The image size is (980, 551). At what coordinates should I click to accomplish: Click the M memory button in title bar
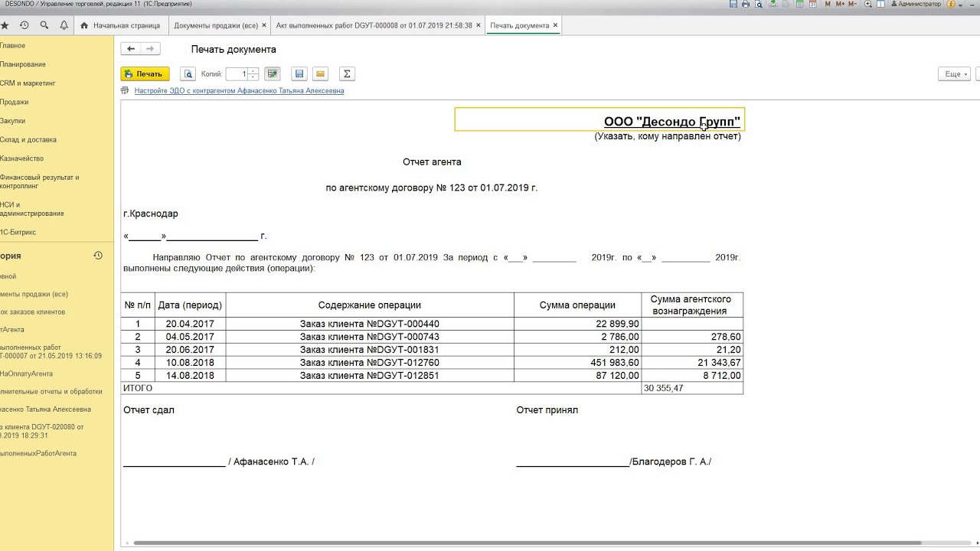tap(828, 4)
